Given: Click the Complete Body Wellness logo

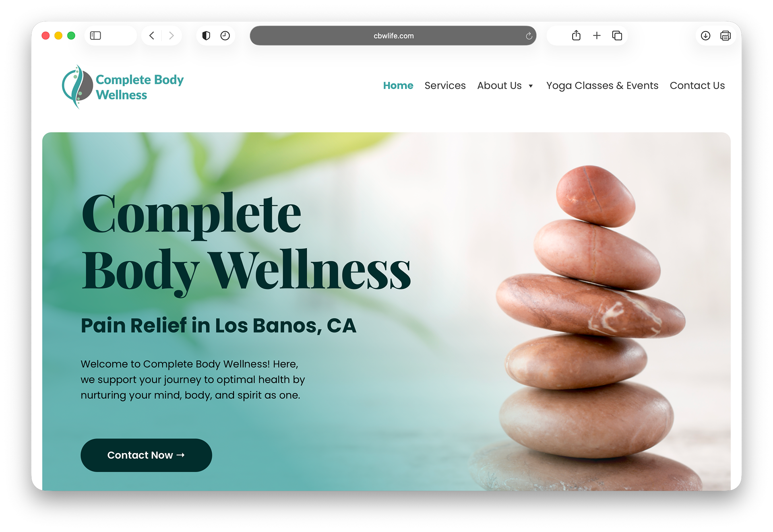Looking at the screenshot, I should 122,87.
